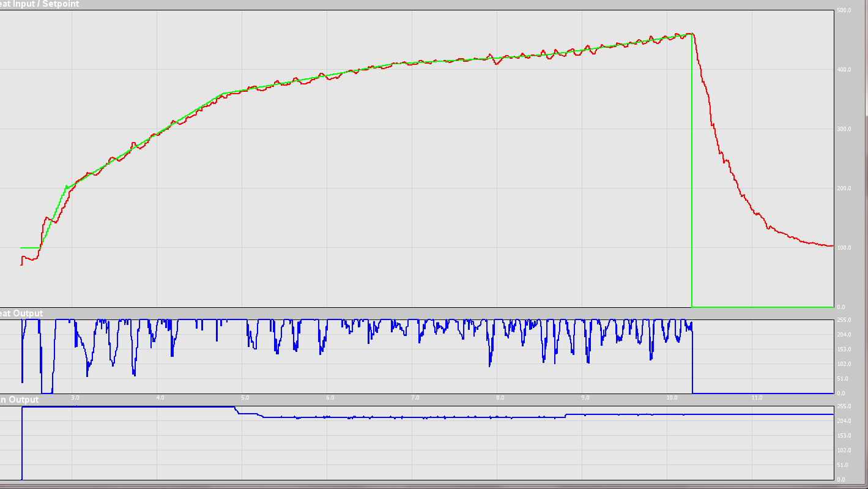Screen dimensions: 868x489
Task: Click the 400.0 temperature axis label
Action: (844, 70)
